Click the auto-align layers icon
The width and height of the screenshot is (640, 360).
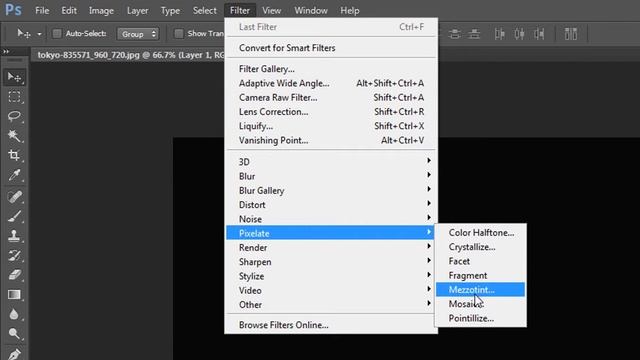pyautogui.click(x=571, y=34)
